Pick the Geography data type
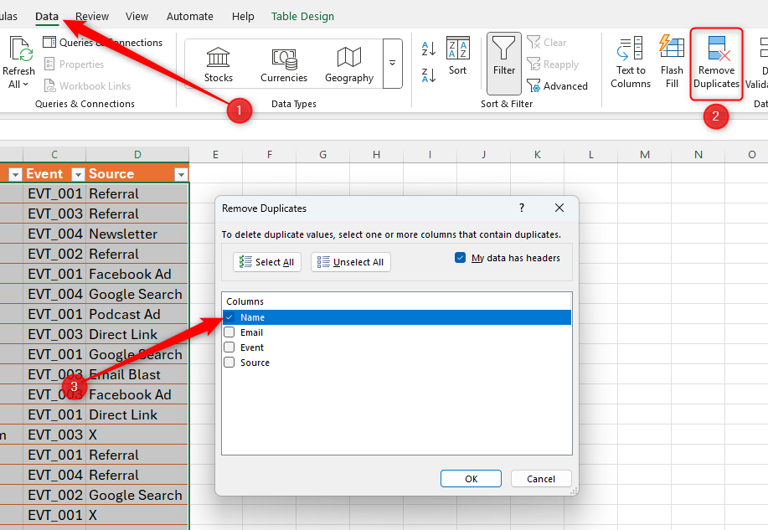This screenshot has width=768, height=530. [349, 64]
